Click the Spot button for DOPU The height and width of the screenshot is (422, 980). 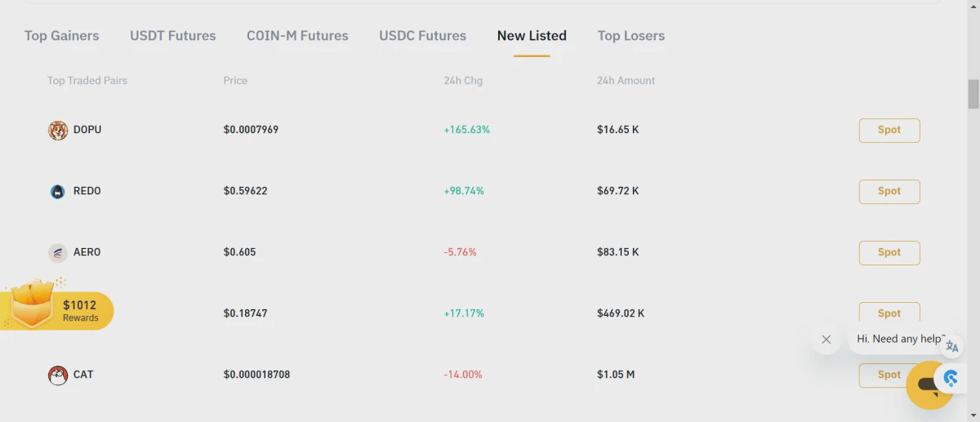889,131
